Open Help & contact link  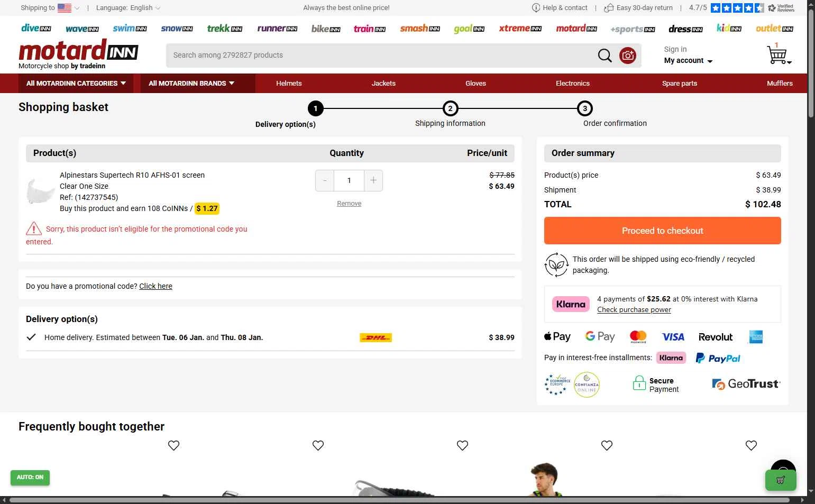560,8
